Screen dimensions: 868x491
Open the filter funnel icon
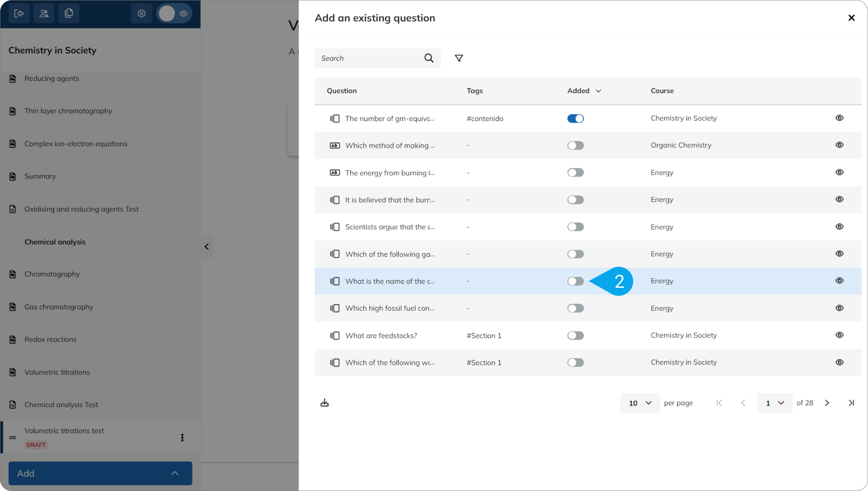coord(459,58)
